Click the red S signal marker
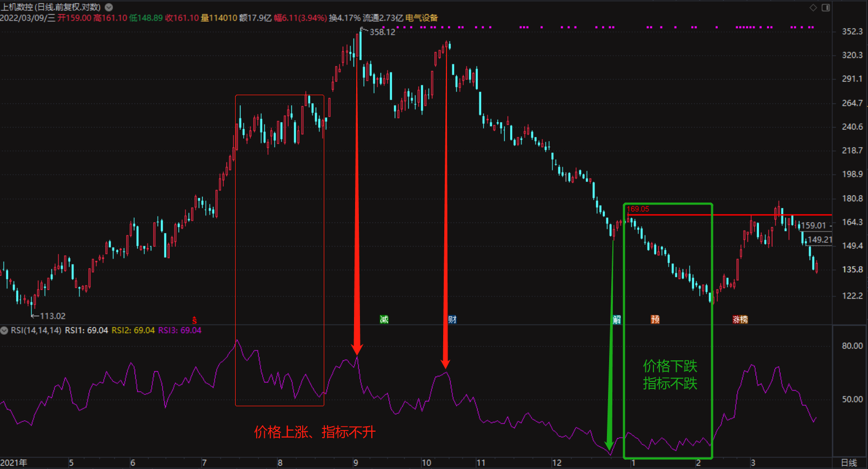The height and width of the screenshot is (469, 868). coord(195,320)
